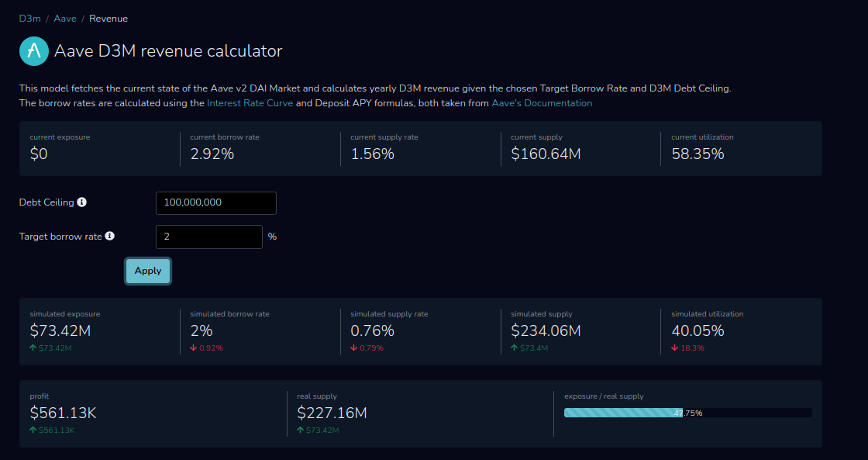Click the exposure / real supply progress bar
868x460 pixels.
point(688,413)
